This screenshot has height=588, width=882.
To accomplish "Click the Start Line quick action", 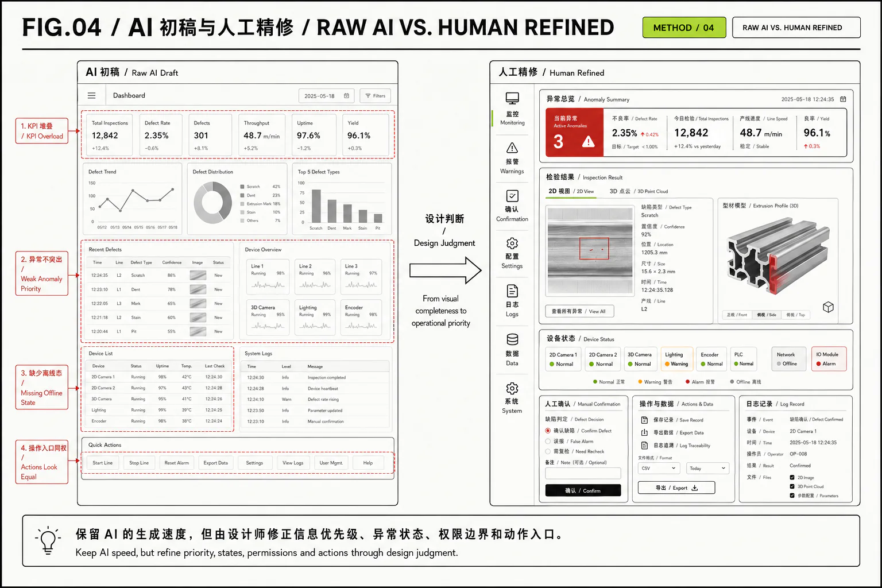I will (103, 463).
